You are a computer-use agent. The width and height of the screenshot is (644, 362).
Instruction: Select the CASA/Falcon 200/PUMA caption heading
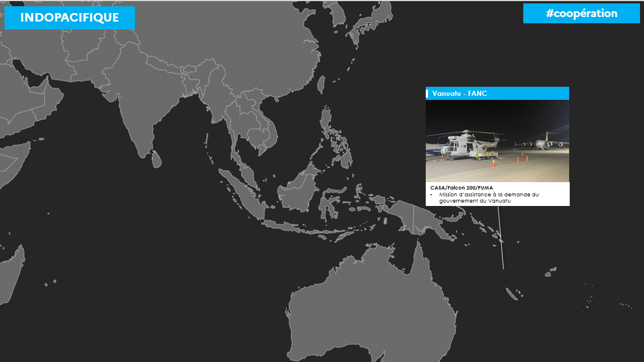click(461, 188)
